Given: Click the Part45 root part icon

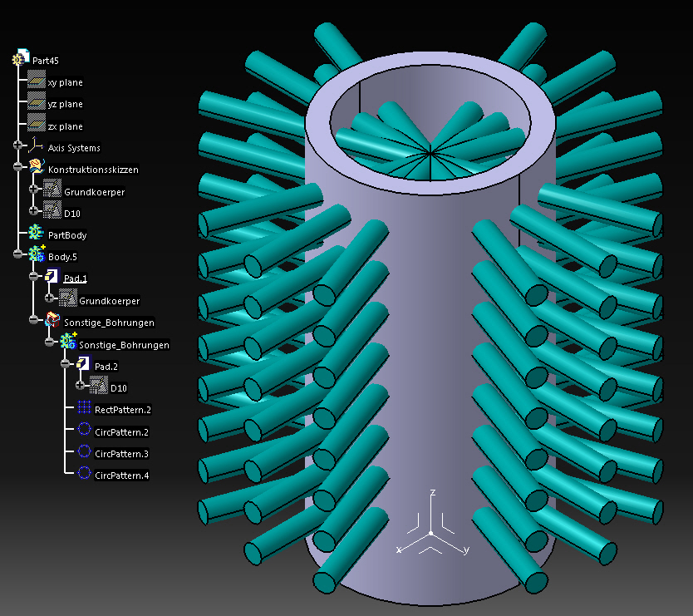Looking at the screenshot, I should [x=20, y=58].
